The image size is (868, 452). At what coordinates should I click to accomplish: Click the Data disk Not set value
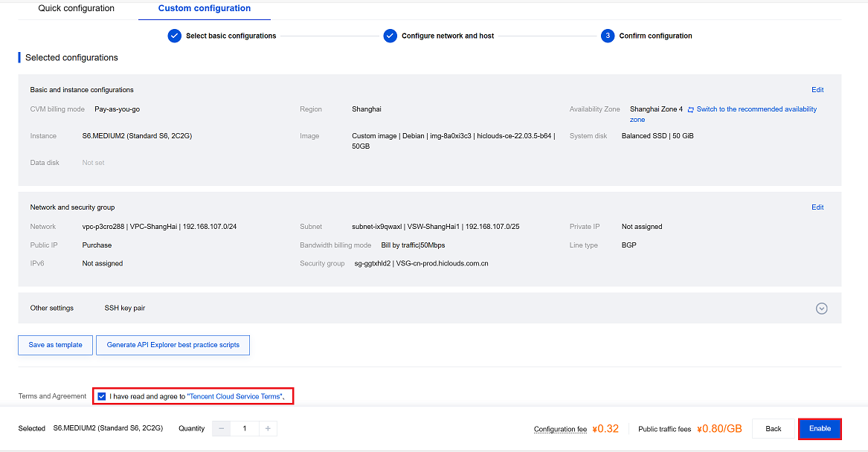point(93,163)
